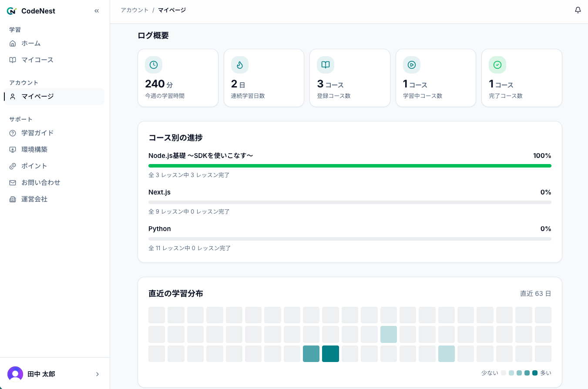Image resolution: width=588 pixels, height=389 pixels.
Task: Click the 直近 63 日 label
Action: [536, 294]
